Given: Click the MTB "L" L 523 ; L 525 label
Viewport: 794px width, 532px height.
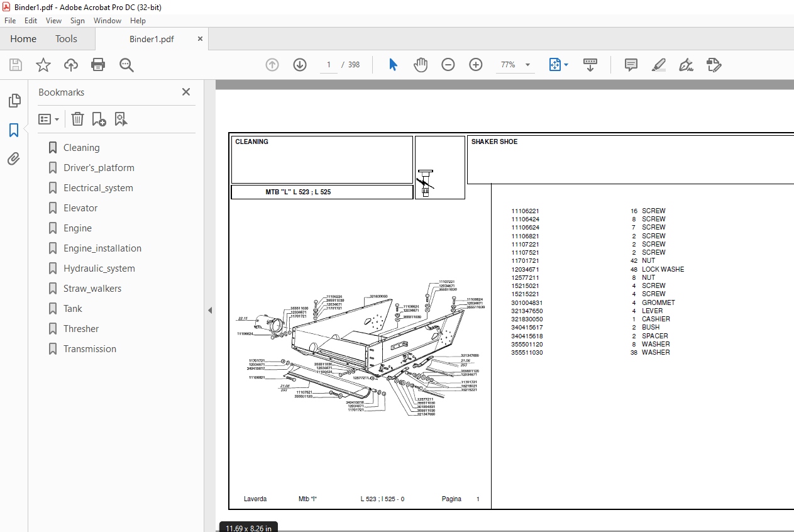Looking at the screenshot, I should (x=298, y=192).
